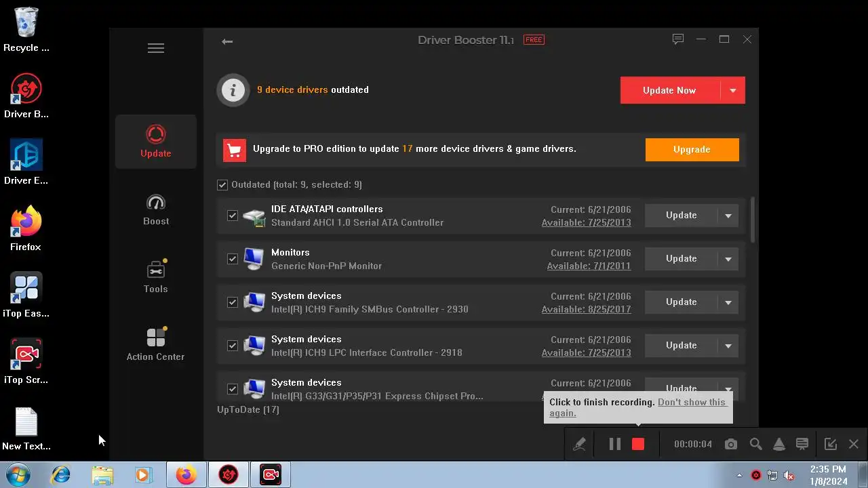Pause the screen recording
Image resolution: width=868 pixels, height=488 pixels.
tap(615, 444)
